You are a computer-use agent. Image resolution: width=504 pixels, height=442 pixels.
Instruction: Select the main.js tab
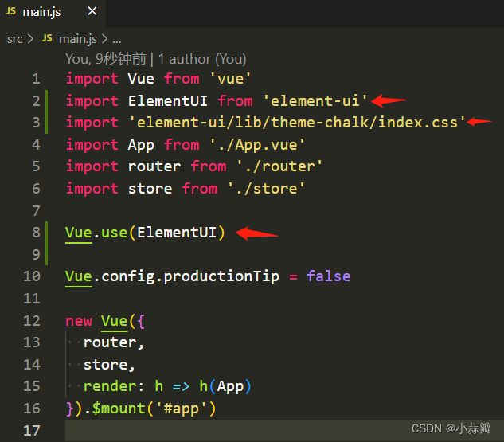[53, 12]
